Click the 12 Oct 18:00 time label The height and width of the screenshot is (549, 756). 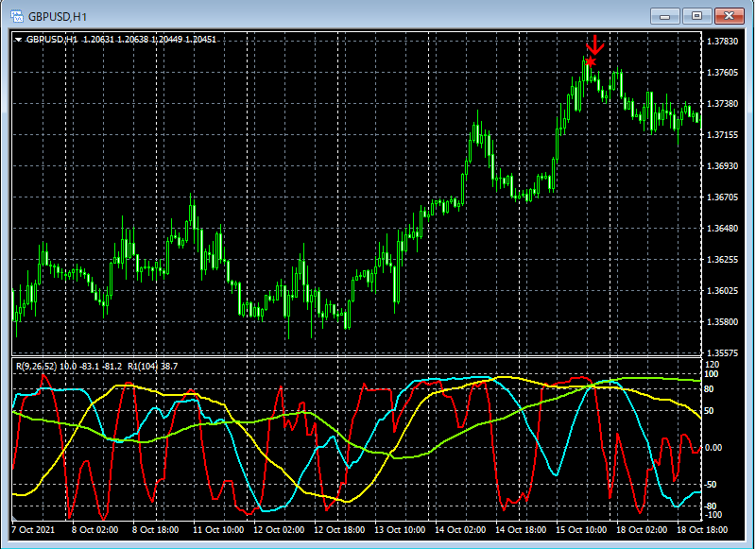coord(339,530)
